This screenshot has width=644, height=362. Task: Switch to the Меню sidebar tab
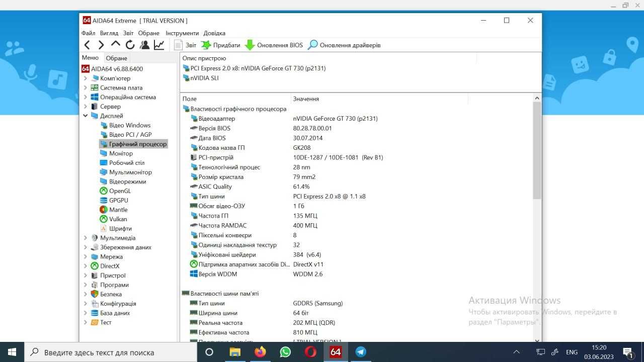pyautogui.click(x=91, y=58)
